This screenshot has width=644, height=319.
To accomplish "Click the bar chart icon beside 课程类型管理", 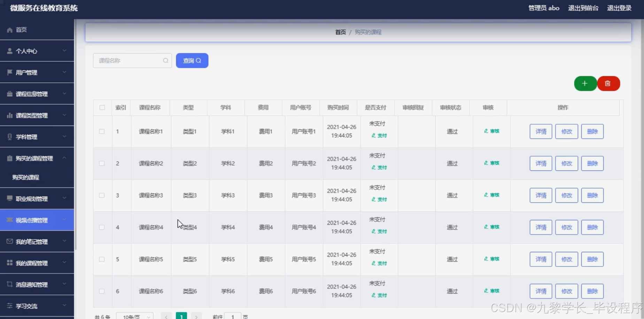I will coord(10,115).
